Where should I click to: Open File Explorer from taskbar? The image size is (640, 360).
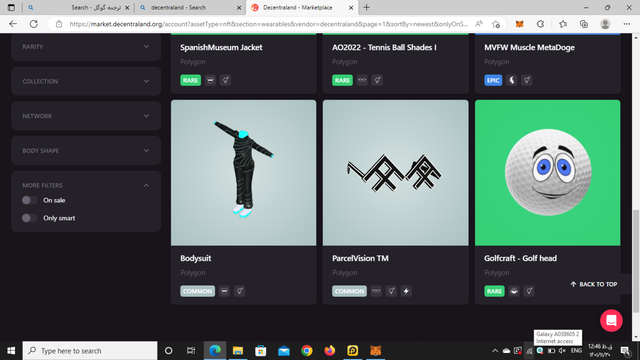point(238,351)
